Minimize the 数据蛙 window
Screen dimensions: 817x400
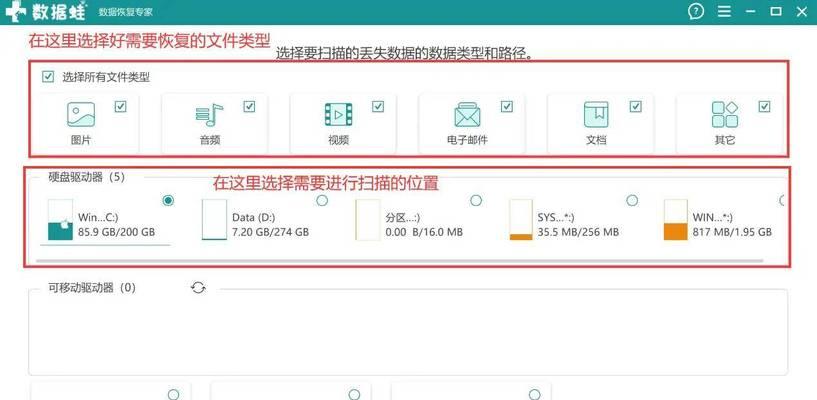[x=750, y=11]
